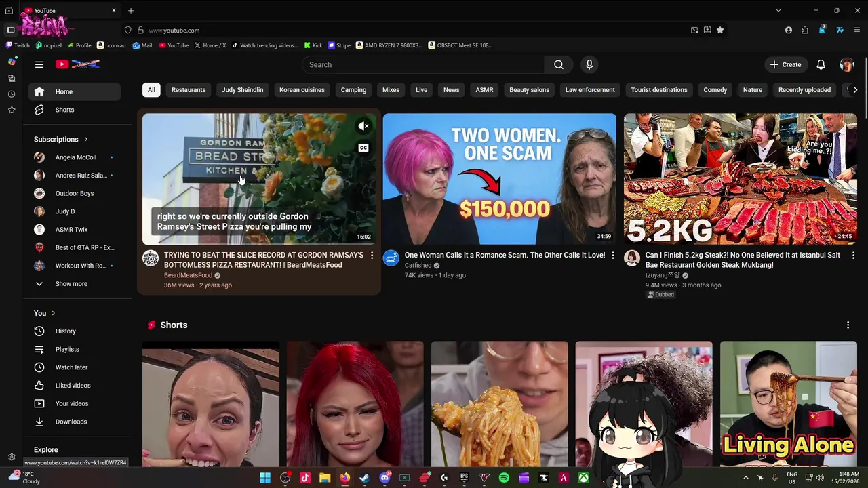Click the site lock icon in address bar
Viewport: 868px width, 488px height.
click(x=140, y=30)
